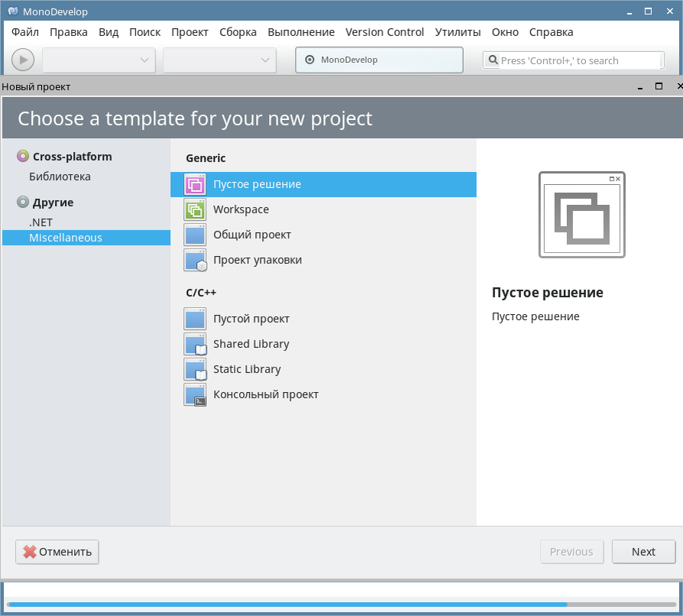The width and height of the screenshot is (683, 616).
Task: Choose the Общий проект template icon
Action: (x=194, y=235)
